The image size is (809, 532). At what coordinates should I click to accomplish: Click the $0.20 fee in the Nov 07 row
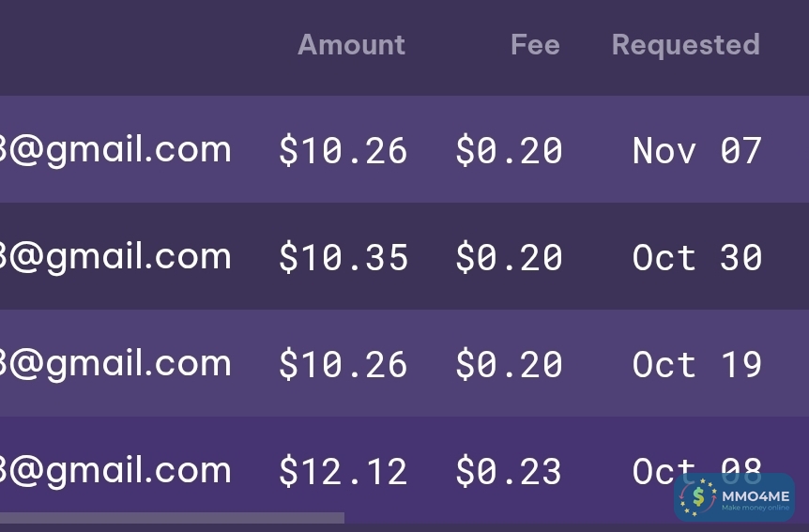pyautogui.click(x=509, y=151)
